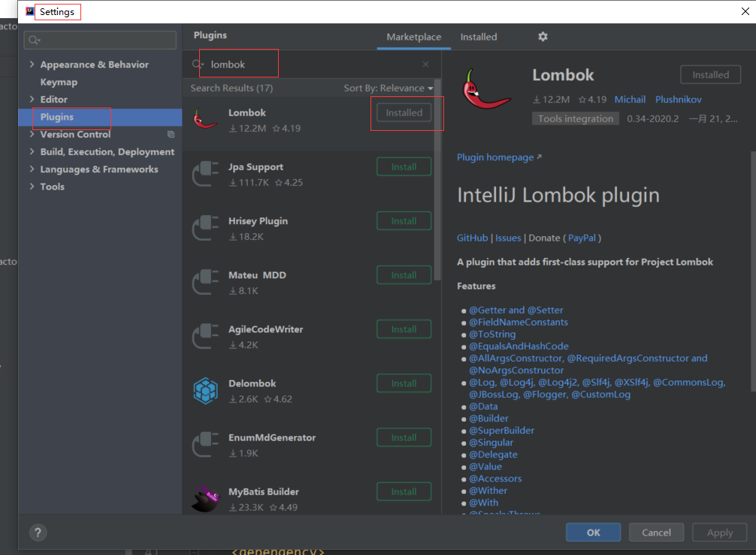
Task: Click the MyBatis Builder bird icon
Action: [x=206, y=499]
